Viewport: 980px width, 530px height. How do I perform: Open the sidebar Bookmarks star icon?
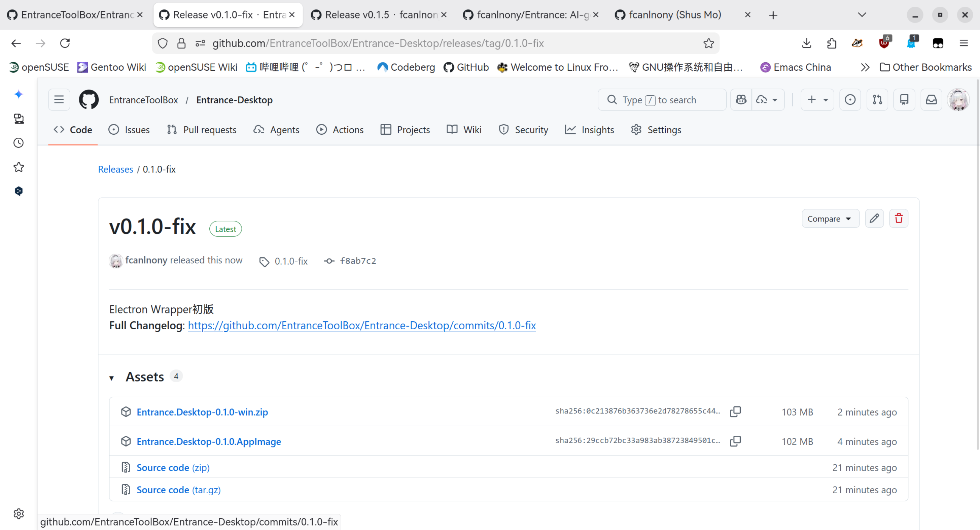click(x=18, y=167)
